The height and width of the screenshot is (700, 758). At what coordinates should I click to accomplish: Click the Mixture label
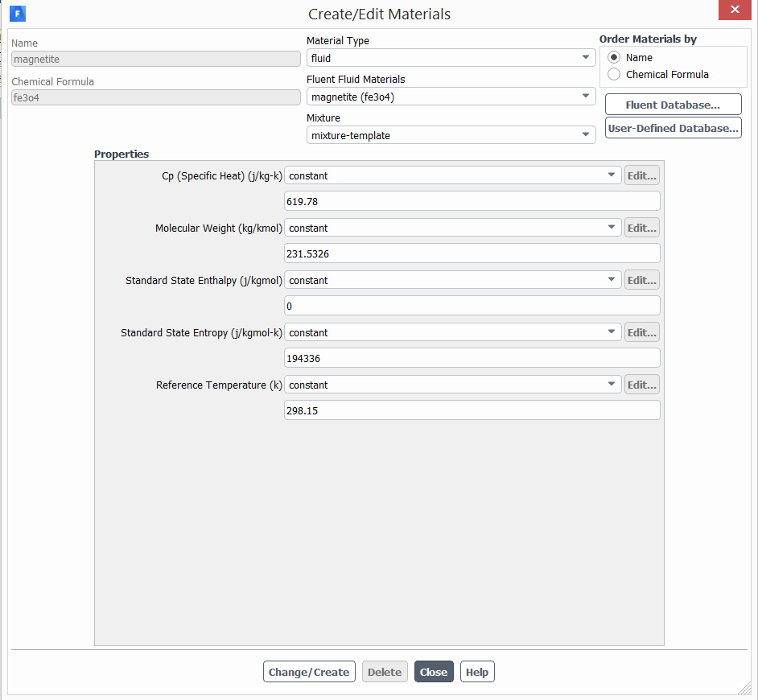coord(323,118)
